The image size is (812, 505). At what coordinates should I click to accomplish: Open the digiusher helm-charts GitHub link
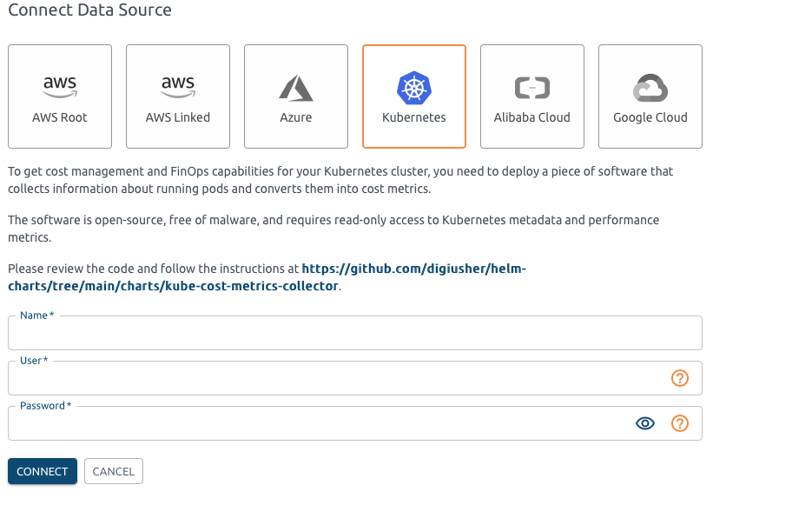click(x=413, y=269)
